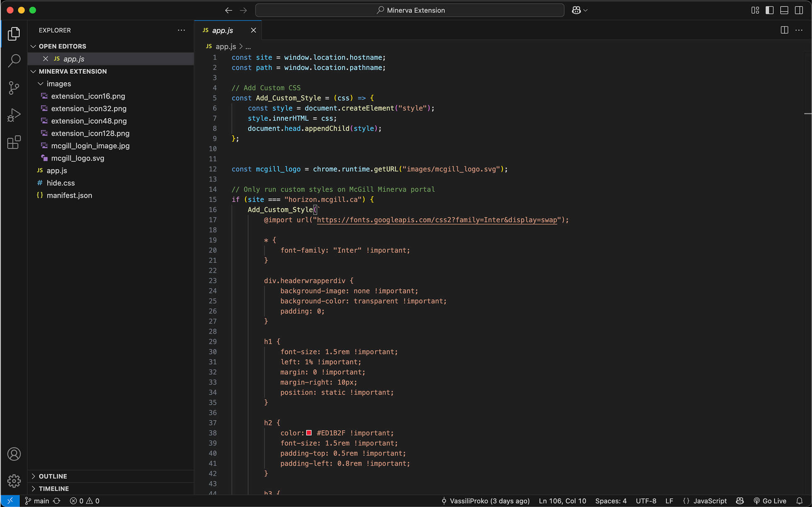Image resolution: width=812 pixels, height=507 pixels.
Task: Click app.js in the breadcrumb
Action: click(x=225, y=46)
